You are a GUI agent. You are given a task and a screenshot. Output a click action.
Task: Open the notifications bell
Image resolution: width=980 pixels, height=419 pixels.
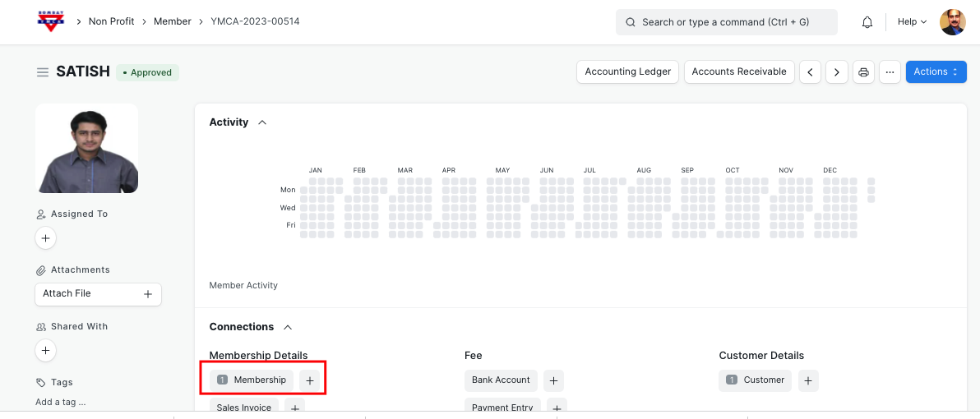coord(867,22)
